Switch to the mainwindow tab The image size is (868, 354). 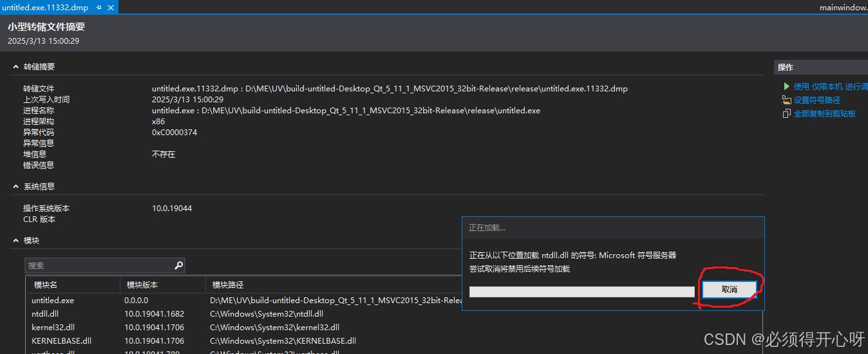coord(844,8)
